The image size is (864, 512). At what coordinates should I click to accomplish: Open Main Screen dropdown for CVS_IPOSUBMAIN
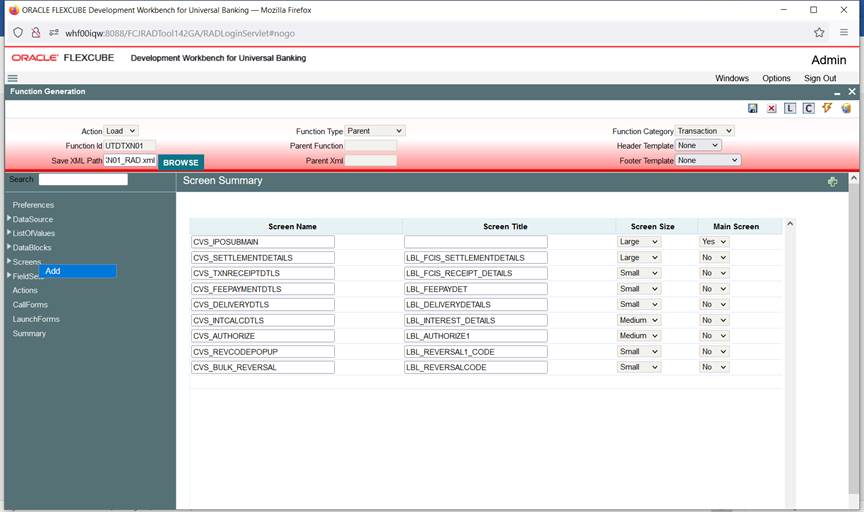point(714,242)
